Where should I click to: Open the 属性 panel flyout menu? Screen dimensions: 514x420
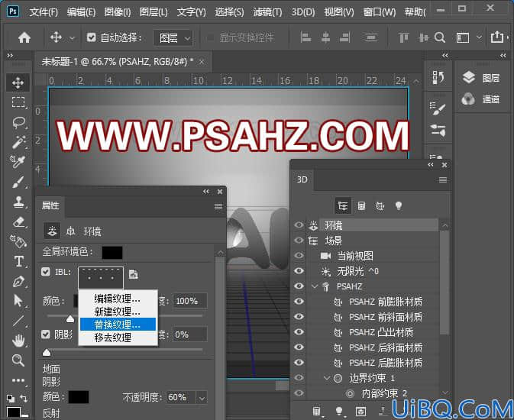[218, 206]
